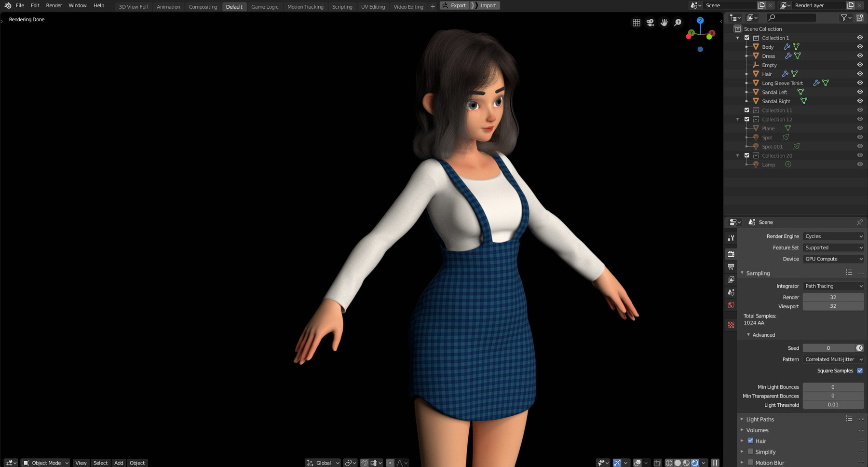Toggle proportional editing icon
The image size is (868, 467).
tap(390, 463)
